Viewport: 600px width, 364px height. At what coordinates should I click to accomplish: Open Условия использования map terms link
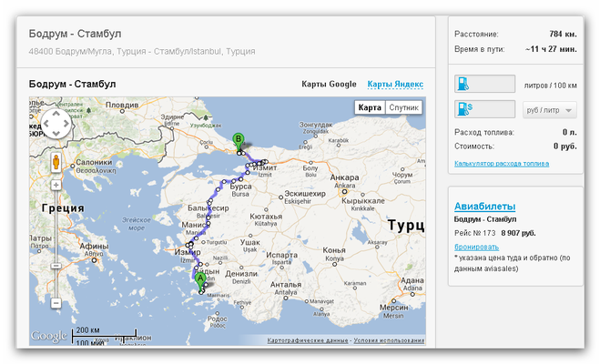[389, 340]
